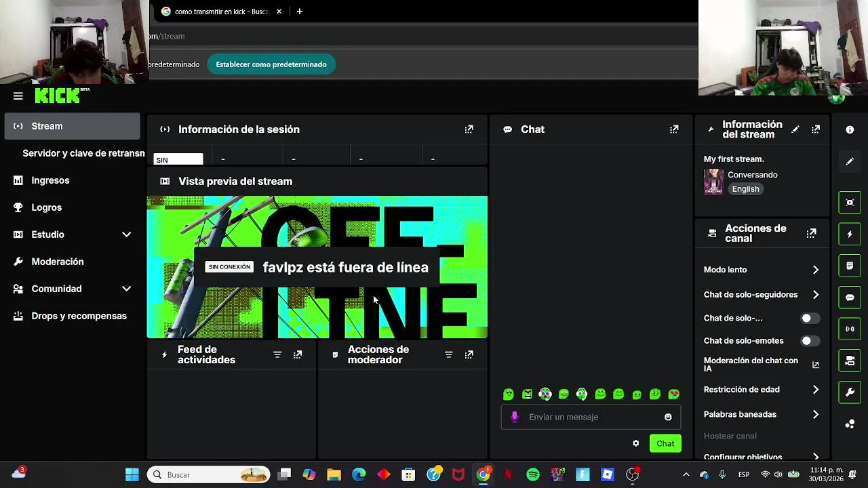Pop out the Acciones de canal panel
This screenshot has width=868, height=488.
pos(811,233)
